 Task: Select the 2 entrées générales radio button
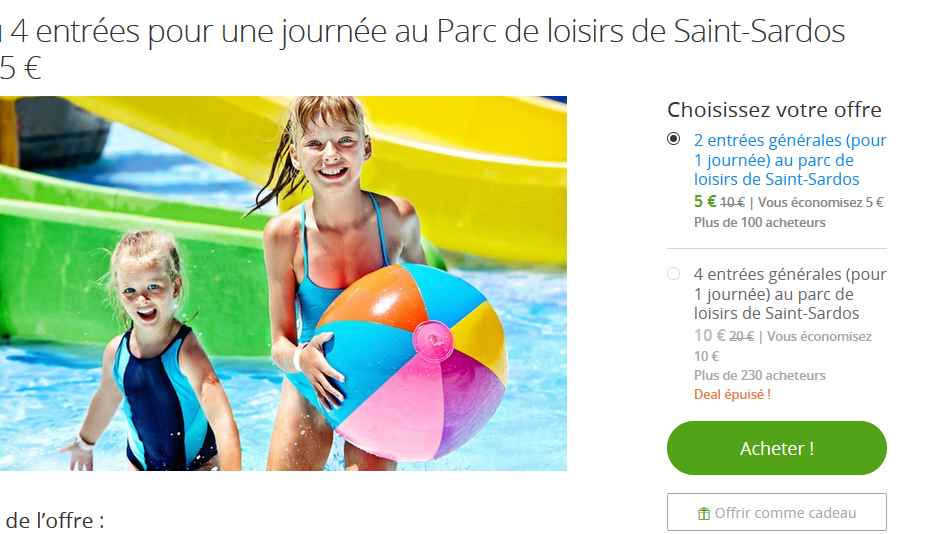tap(673, 139)
